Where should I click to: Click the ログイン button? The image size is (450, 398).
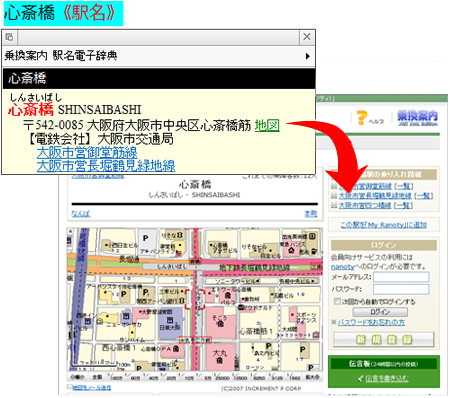(380, 312)
